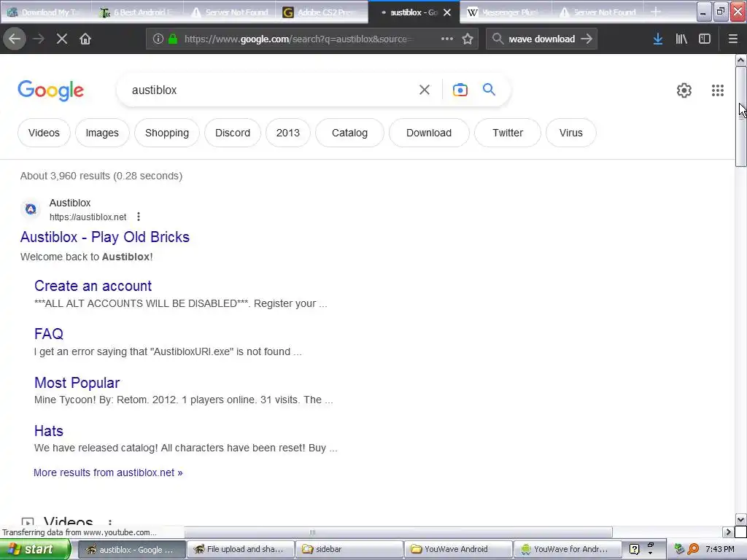Screen dimensions: 747x560
Task: Stop loading the page with X button
Action: tap(62, 39)
